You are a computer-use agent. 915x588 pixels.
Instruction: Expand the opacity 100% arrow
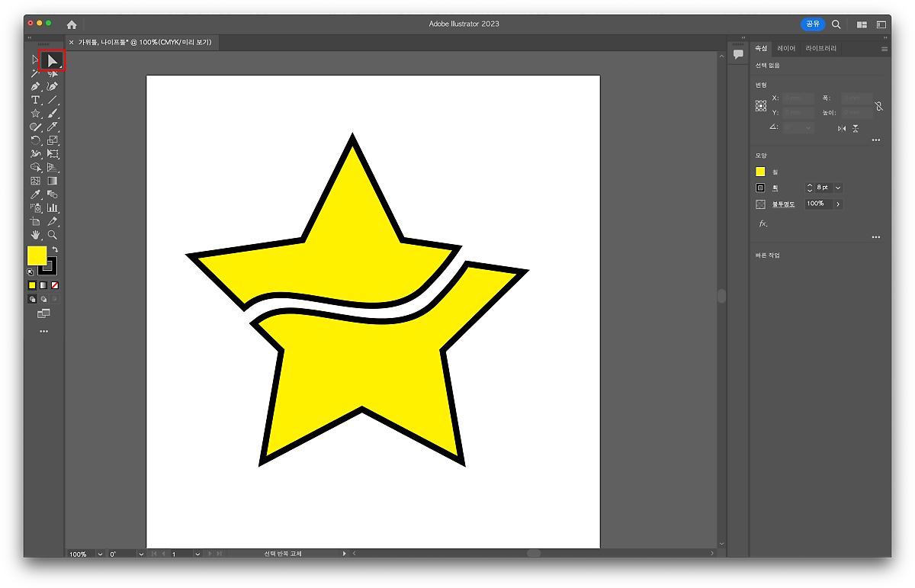pos(838,204)
